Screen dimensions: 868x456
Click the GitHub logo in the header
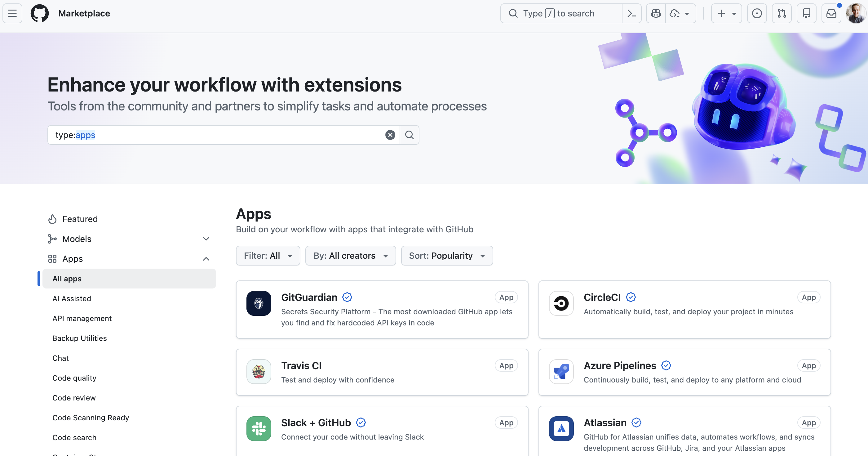pyautogui.click(x=39, y=13)
